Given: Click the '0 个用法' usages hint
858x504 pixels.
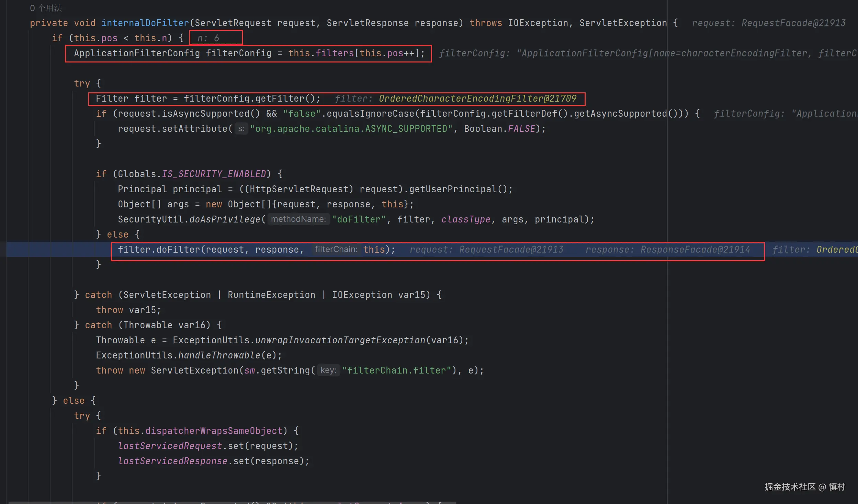Looking at the screenshot, I should [46, 8].
